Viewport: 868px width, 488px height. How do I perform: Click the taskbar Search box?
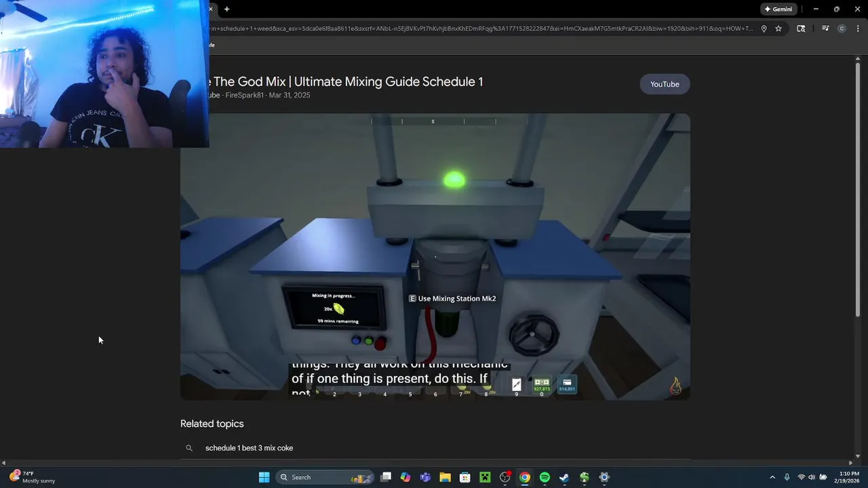click(x=325, y=477)
